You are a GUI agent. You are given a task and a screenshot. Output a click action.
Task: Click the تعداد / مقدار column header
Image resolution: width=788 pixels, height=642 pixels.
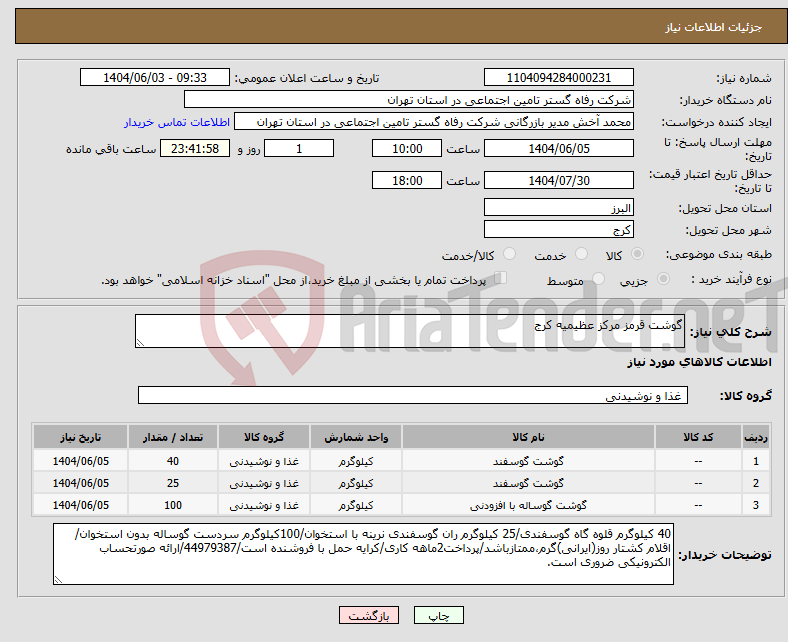(x=173, y=437)
